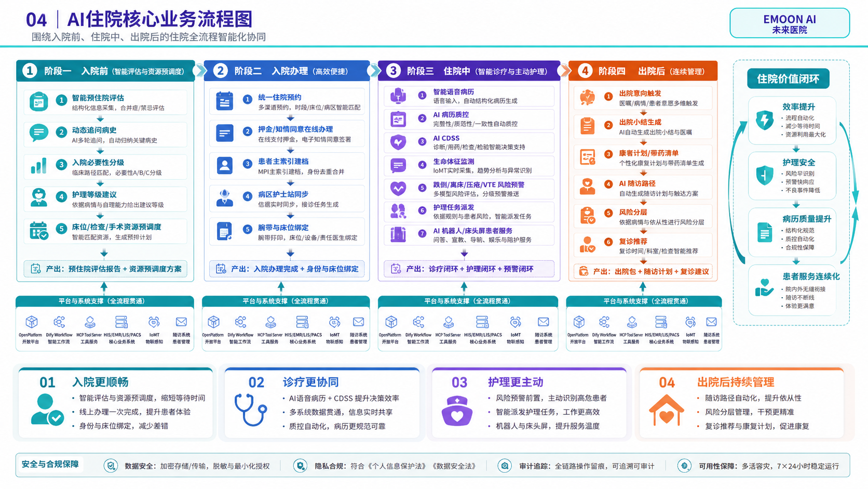Select the 住院价值闭环 header label

coord(788,79)
